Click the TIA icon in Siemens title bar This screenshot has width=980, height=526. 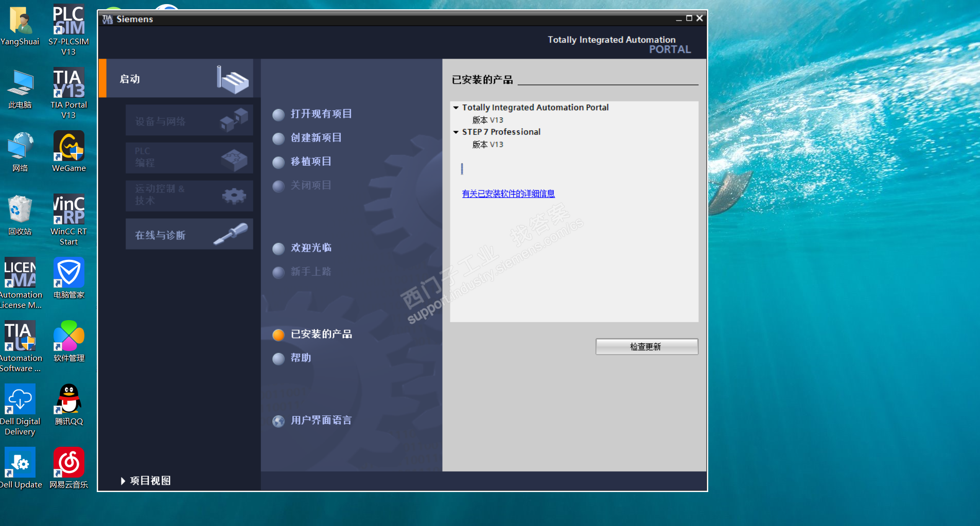[107, 19]
